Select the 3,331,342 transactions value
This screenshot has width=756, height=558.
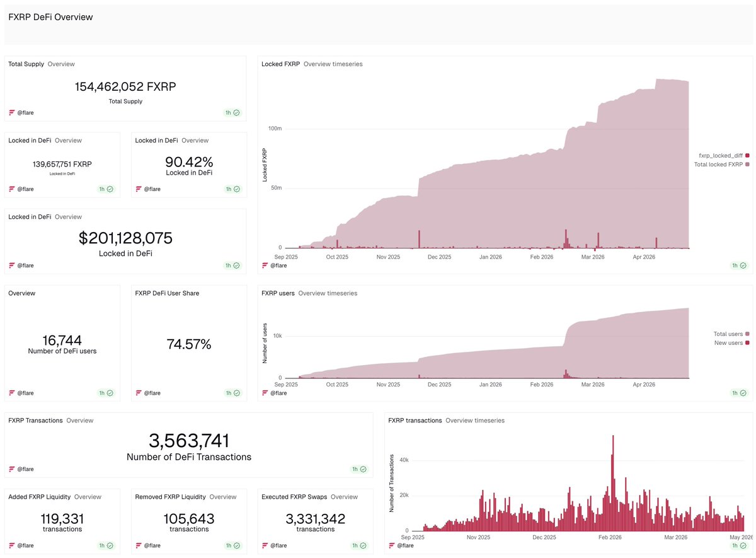point(315,519)
